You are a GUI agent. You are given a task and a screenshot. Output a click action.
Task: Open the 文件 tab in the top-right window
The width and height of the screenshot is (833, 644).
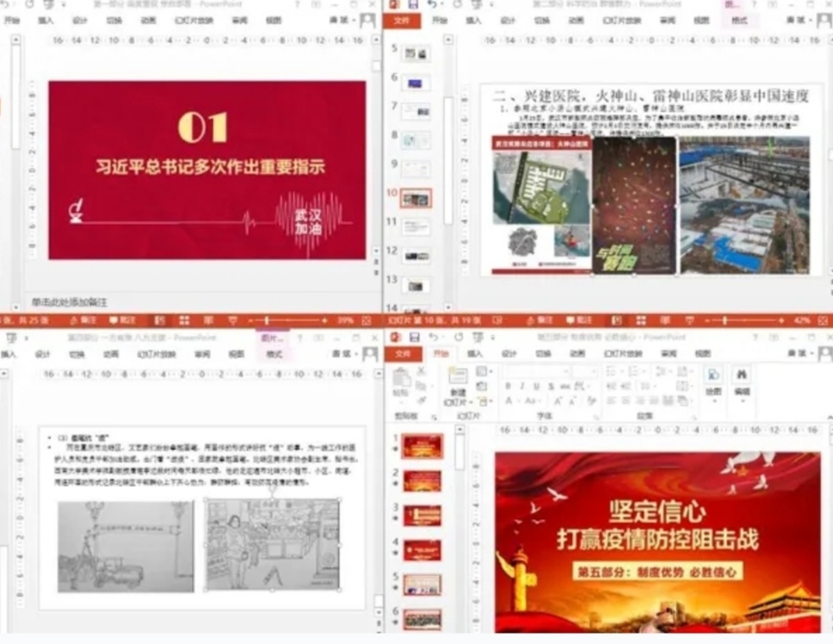point(402,20)
